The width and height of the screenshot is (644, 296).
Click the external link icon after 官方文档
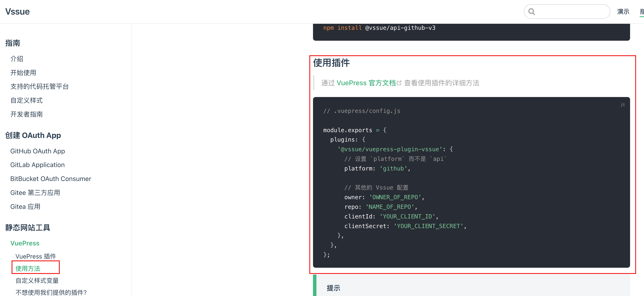point(399,83)
